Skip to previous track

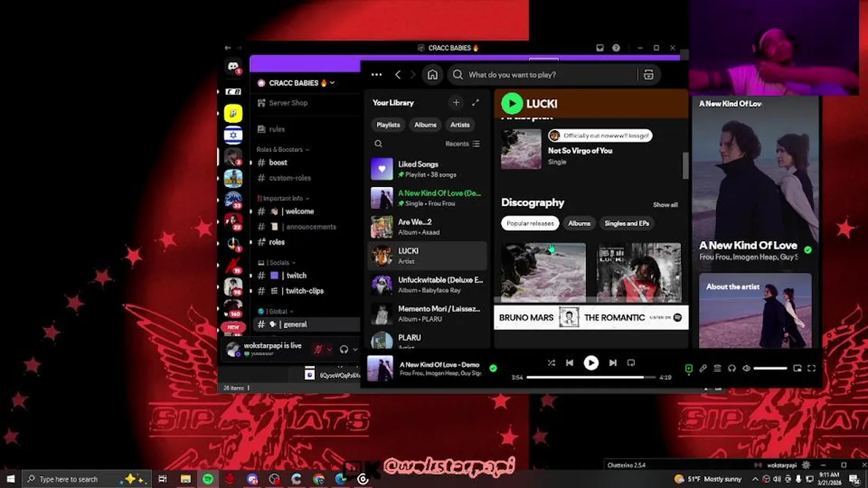click(x=570, y=363)
